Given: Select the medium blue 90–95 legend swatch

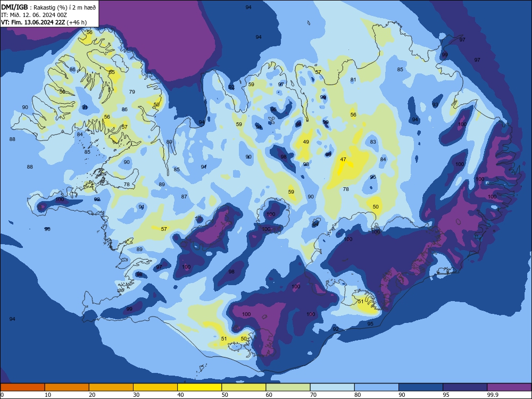Looking at the screenshot, I should (x=421, y=387).
